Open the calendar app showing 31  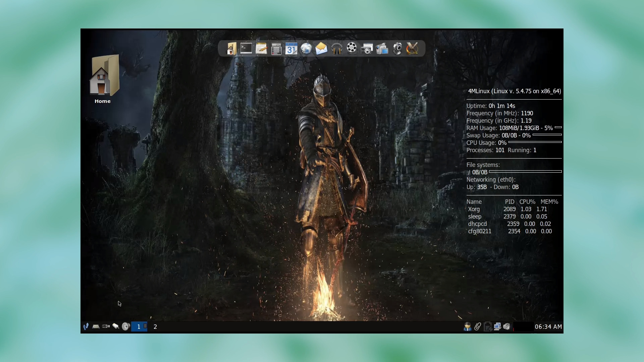tap(291, 48)
